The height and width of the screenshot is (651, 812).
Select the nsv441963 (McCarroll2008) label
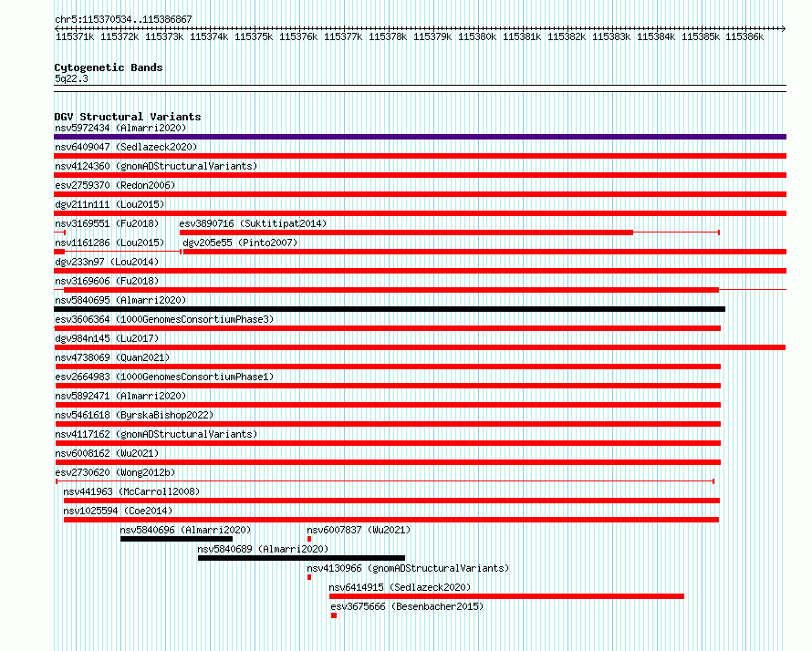tap(131, 491)
